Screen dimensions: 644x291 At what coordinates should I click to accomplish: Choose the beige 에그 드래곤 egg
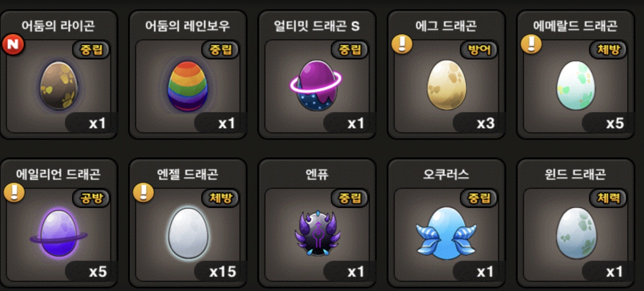(446, 85)
